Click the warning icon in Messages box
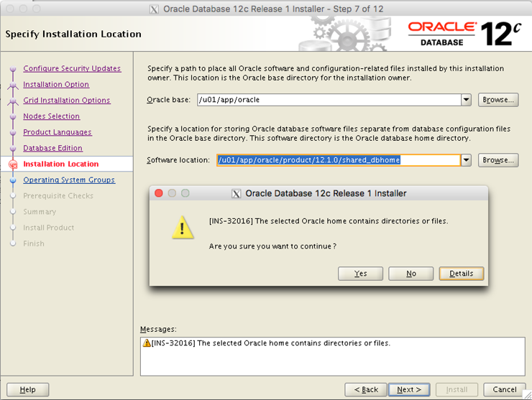The width and height of the screenshot is (532, 400). coord(147,343)
